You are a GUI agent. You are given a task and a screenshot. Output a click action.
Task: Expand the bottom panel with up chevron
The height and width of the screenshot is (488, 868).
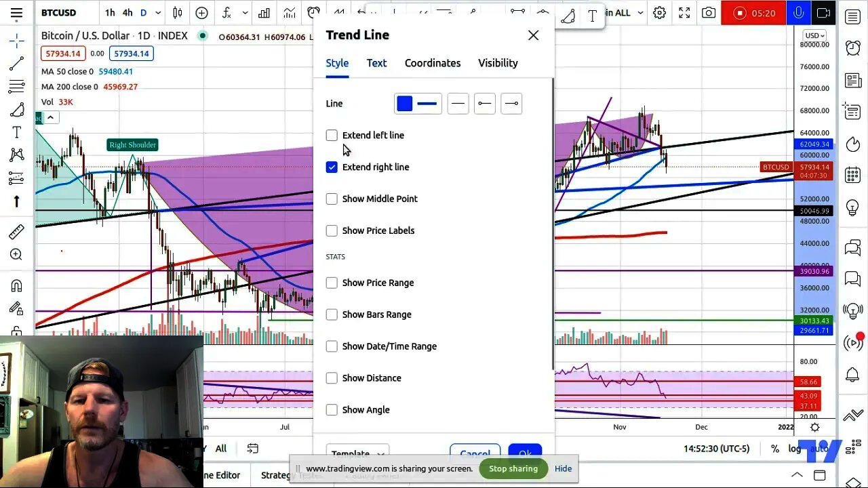point(797,475)
